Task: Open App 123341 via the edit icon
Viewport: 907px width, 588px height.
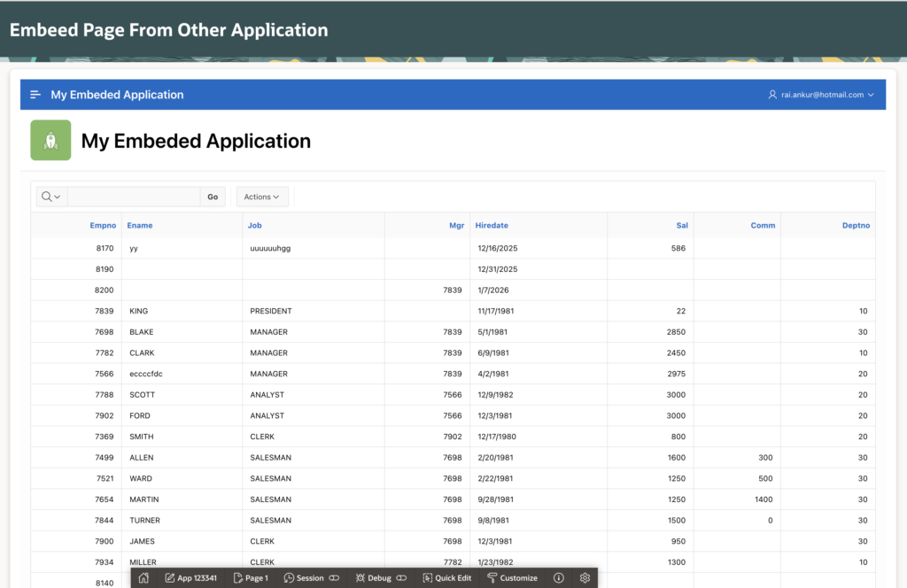Action: 172,577
